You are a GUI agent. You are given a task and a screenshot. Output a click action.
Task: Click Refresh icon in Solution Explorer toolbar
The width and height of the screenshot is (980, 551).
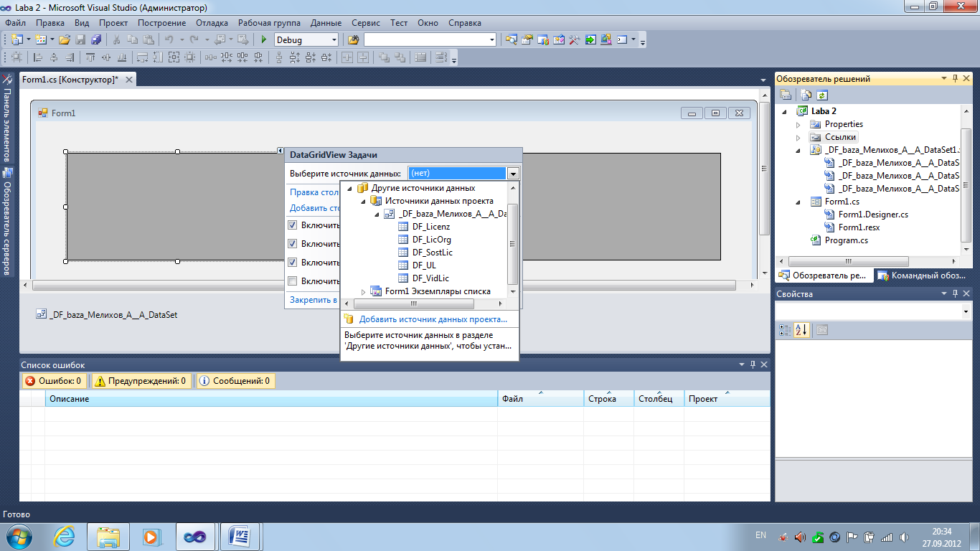(x=821, y=95)
